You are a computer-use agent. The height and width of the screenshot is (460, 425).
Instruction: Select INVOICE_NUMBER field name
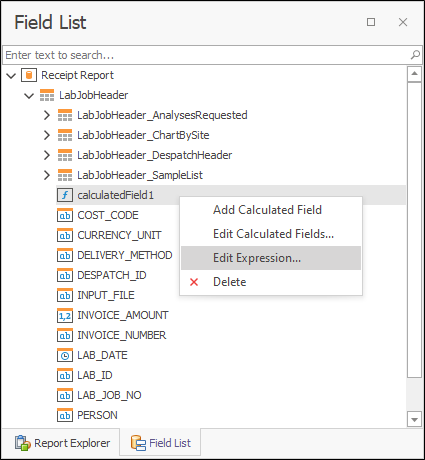coord(122,335)
